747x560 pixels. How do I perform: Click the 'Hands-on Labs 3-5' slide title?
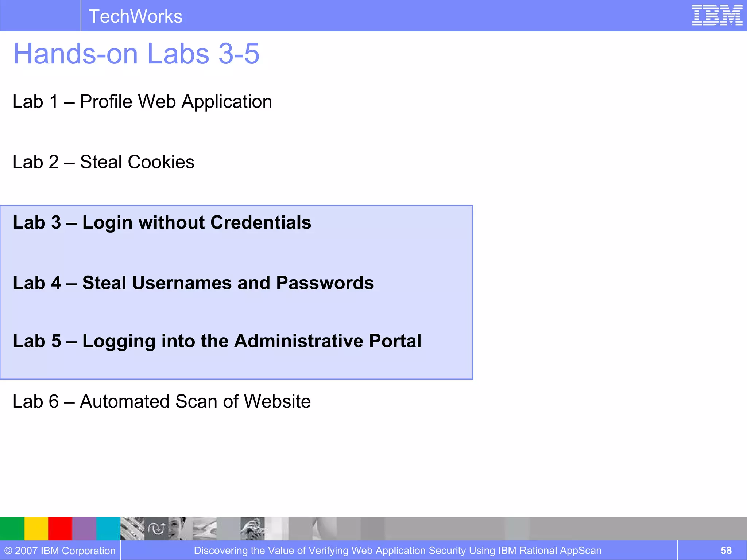[136, 54]
